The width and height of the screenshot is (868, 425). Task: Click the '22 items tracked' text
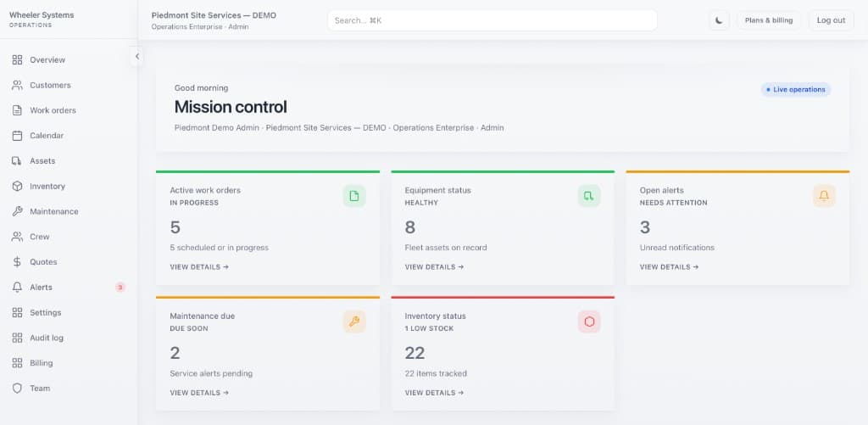point(436,373)
